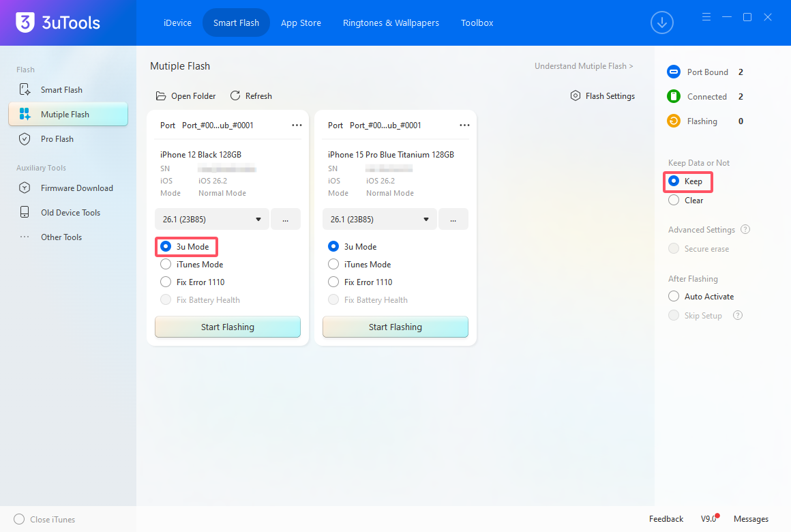Open Understand Mutiple Flash link
791x532 pixels.
click(584, 65)
